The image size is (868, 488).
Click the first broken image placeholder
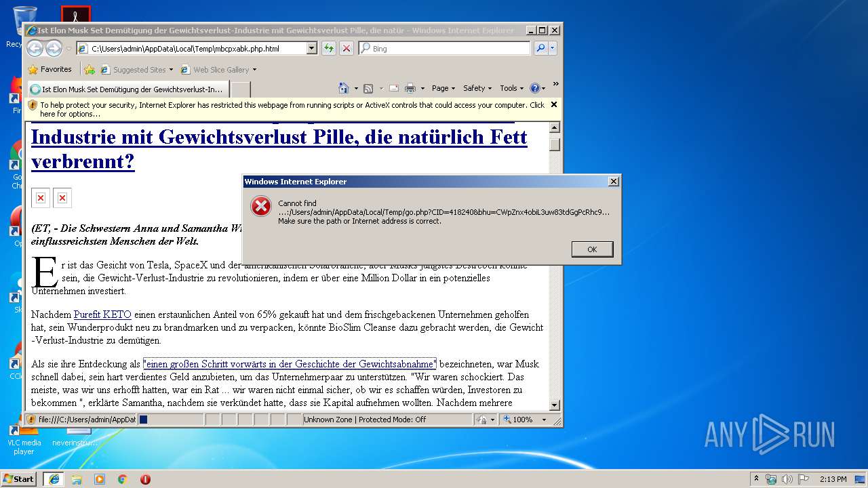41,197
